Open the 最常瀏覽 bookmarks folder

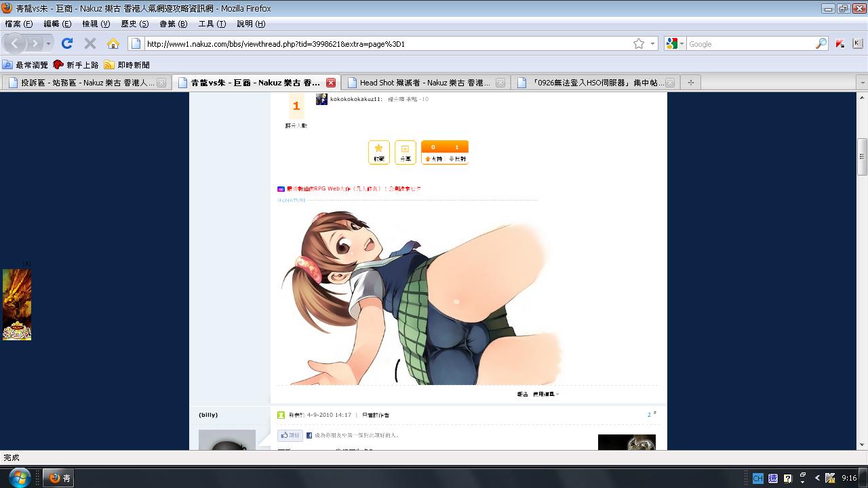point(25,65)
